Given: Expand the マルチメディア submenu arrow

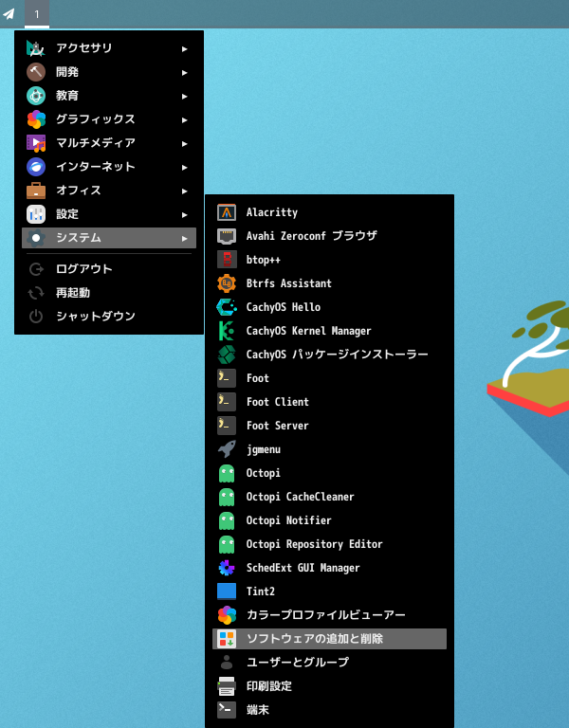Looking at the screenshot, I should [x=184, y=143].
